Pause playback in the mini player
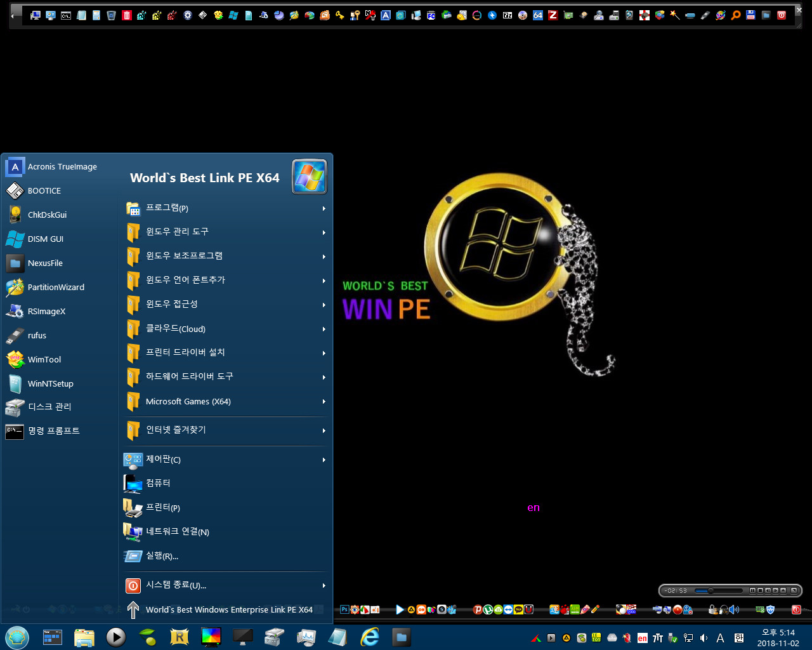Screen dimensions: 812x650 tap(753, 590)
